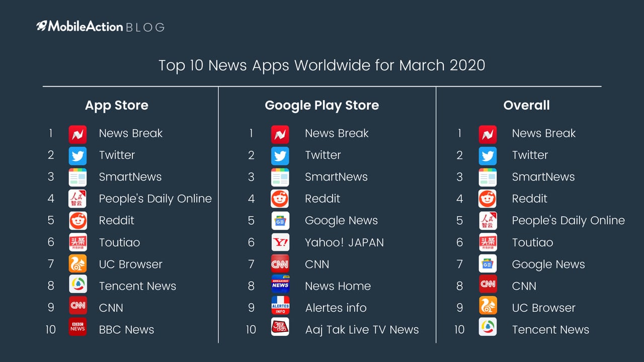
Task: Click Google News icon in Google Play Store column
Action: [x=280, y=221]
